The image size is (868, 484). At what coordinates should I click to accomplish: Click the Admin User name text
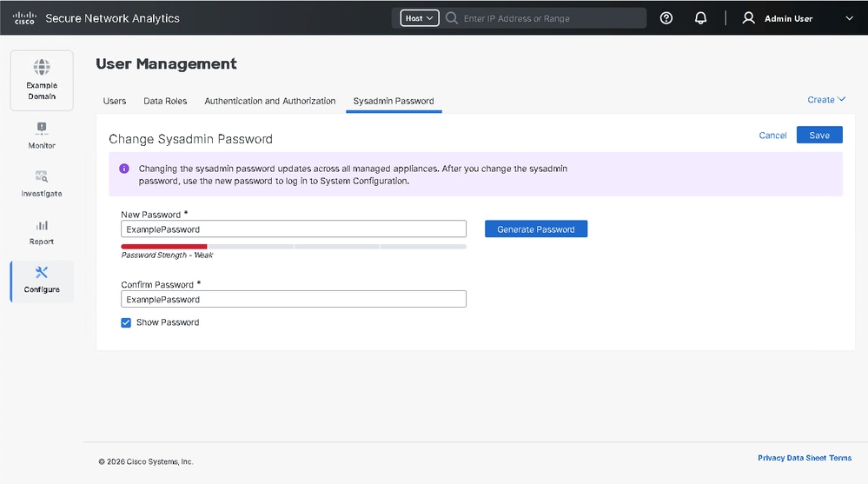coord(788,18)
